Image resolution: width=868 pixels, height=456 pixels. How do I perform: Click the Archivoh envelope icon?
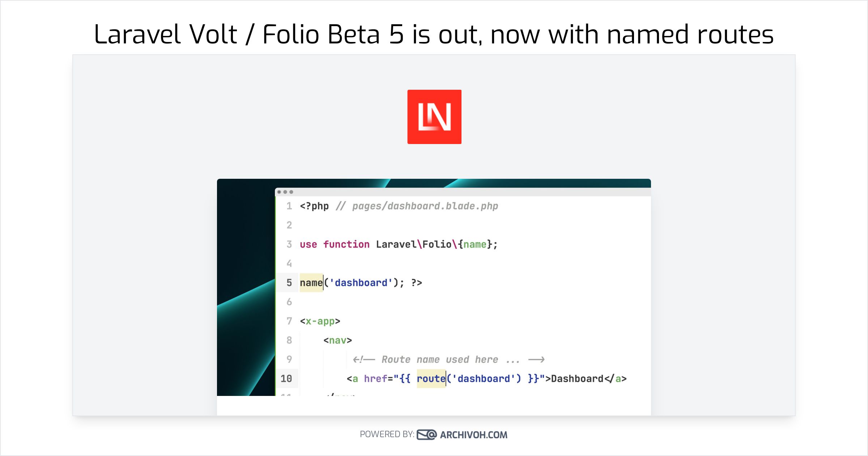(426, 434)
